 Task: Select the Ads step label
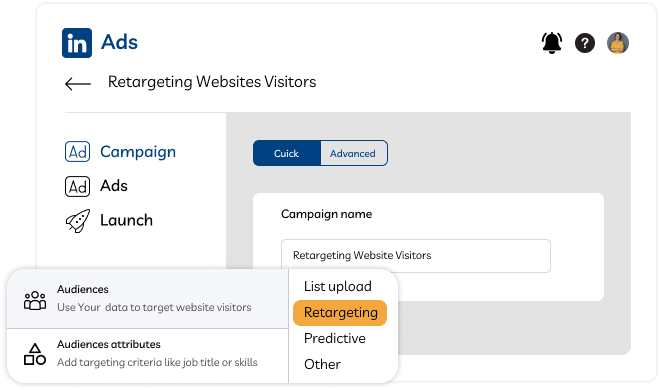click(x=114, y=186)
